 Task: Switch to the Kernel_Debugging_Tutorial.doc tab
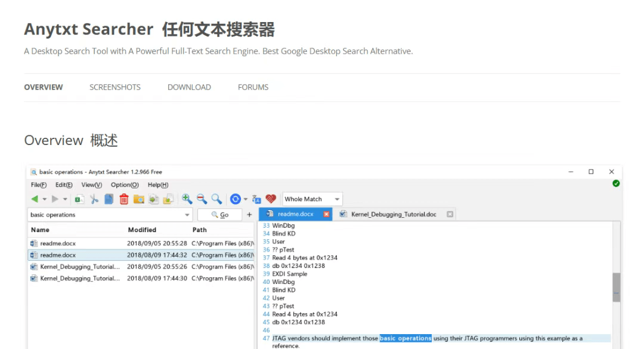click(x=394, y=214)
